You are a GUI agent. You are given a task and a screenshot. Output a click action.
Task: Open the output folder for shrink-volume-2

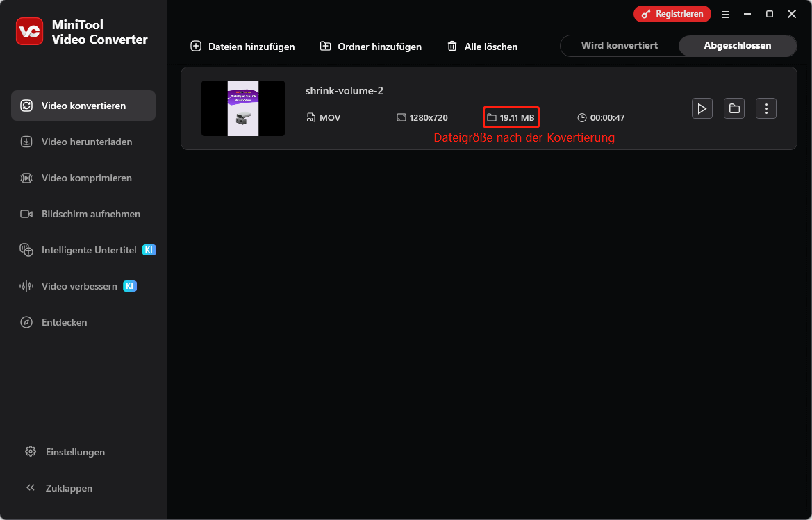[734, 109]
